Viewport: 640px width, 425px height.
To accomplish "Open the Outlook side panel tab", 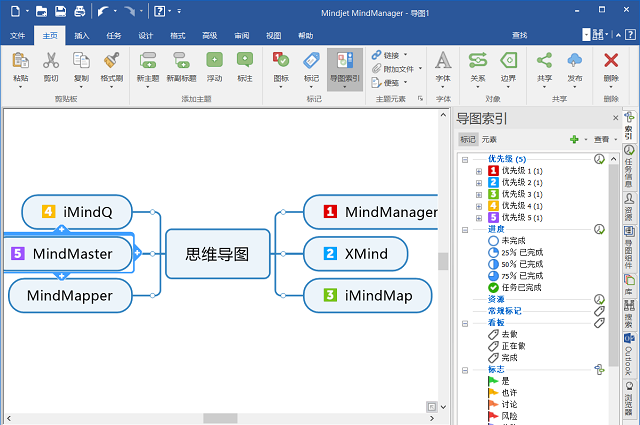I will point(629,354).
